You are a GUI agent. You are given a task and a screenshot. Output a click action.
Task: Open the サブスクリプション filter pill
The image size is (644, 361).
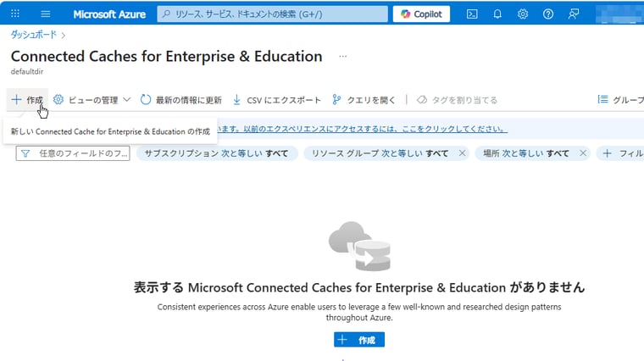217,153
